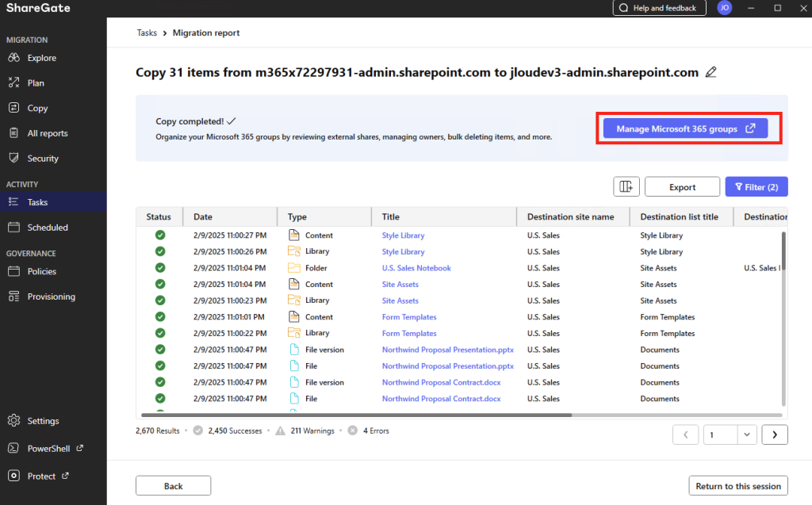Click the Protect icon in sidebar
This screenshot has height=505, width=812.
click(14, 476)
